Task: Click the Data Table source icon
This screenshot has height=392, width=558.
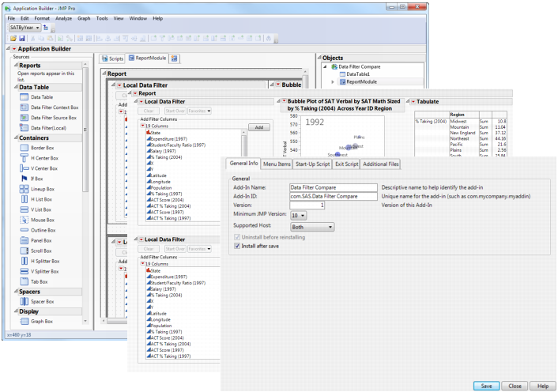Action: coord(23,96)
